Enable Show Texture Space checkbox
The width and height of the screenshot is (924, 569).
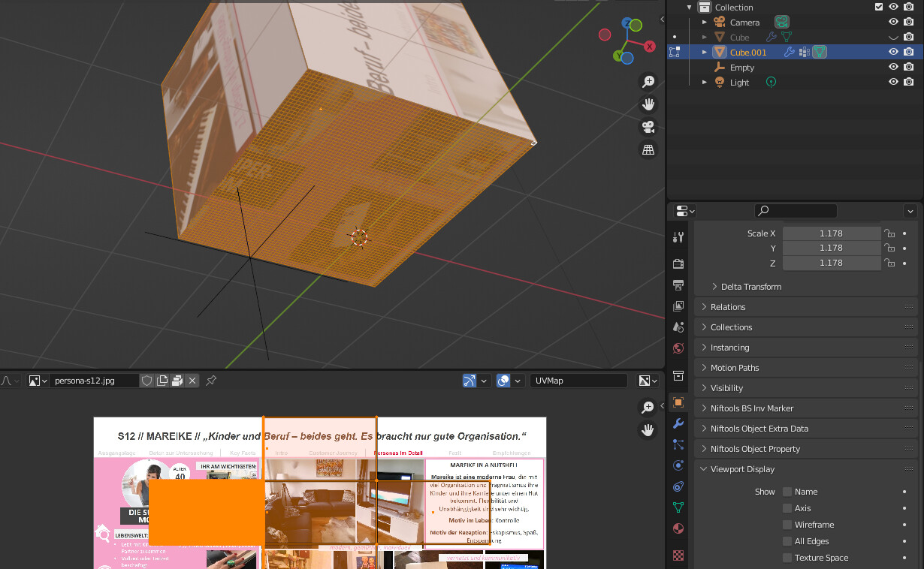tap(787, 558)
